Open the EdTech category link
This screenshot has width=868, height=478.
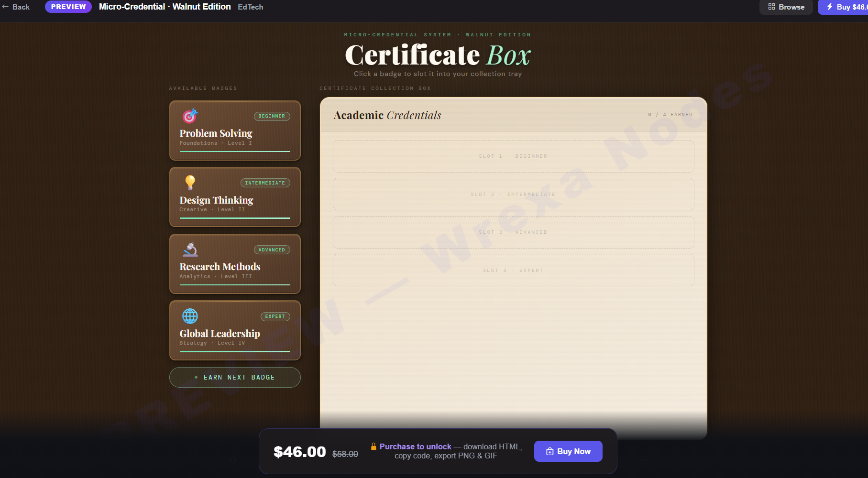251,7
